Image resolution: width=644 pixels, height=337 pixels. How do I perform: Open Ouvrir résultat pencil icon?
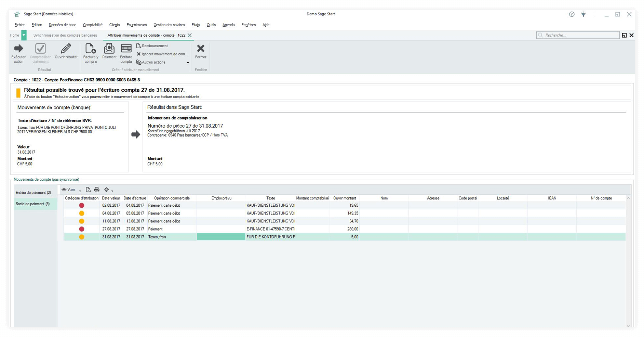[66, 48]
